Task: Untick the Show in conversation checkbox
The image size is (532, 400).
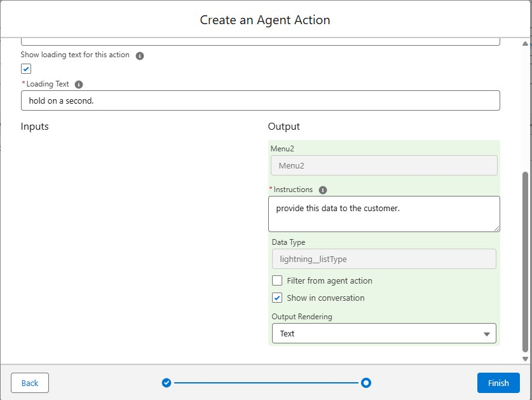Action: [x=277, y=298]
